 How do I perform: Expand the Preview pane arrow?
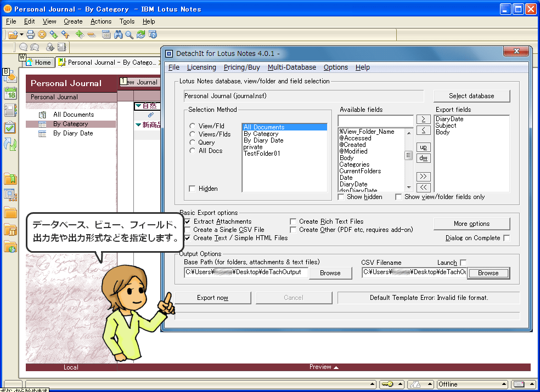coord(336,367)
